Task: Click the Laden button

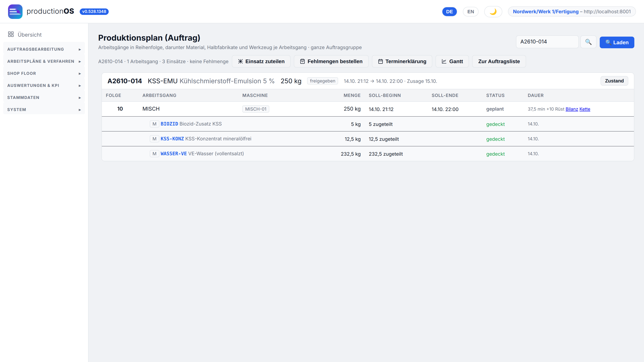Action: (x=617, y=42)
